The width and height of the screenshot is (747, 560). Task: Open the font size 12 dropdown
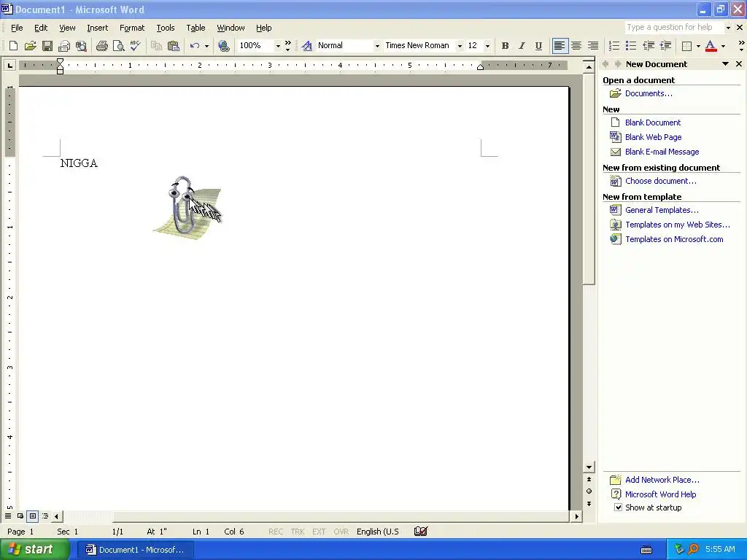click(x=487, y=46)
